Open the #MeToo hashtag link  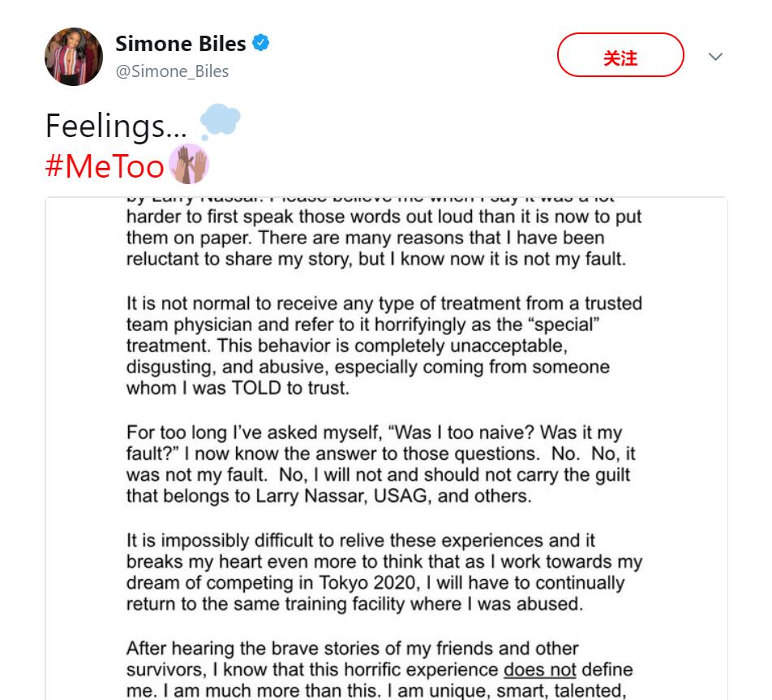pyautogui.click(x=105, y=165)
